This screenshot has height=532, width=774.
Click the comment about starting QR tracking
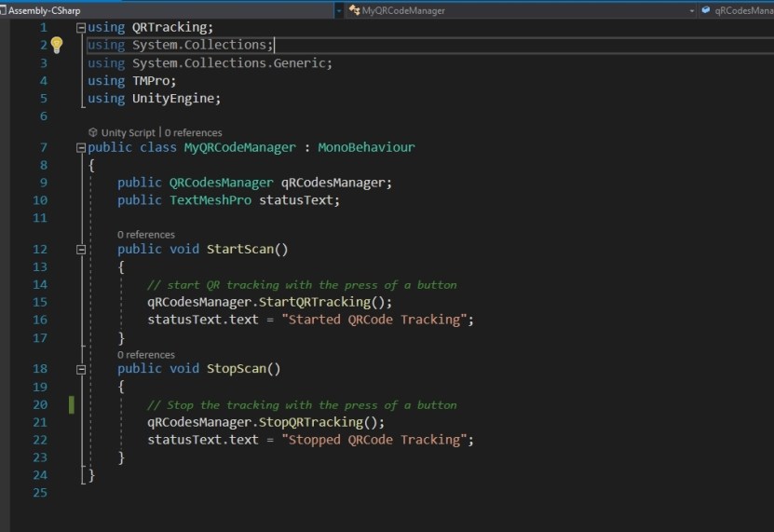pyautogui.click(x=302, y=285)
